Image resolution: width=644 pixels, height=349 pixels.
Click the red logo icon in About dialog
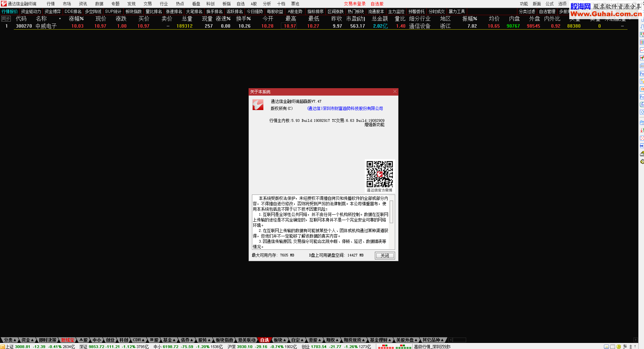pos(258,105)
